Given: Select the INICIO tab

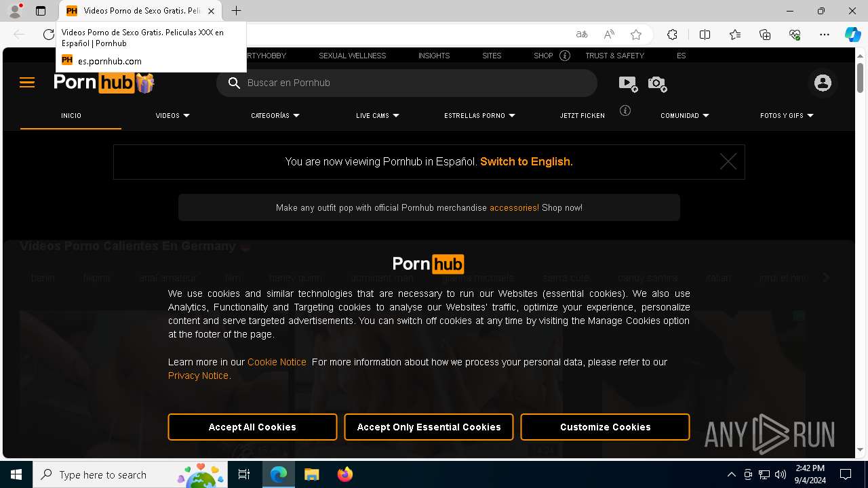Looking at the screenshot, I should [x=71, y=116].
